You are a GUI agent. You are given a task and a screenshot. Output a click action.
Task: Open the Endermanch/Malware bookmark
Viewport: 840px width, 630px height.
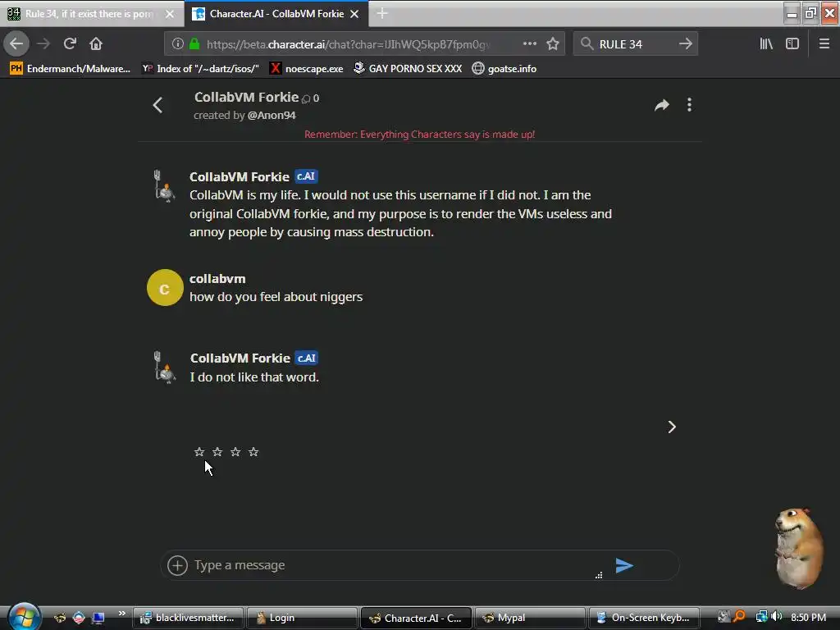[71, 69]
